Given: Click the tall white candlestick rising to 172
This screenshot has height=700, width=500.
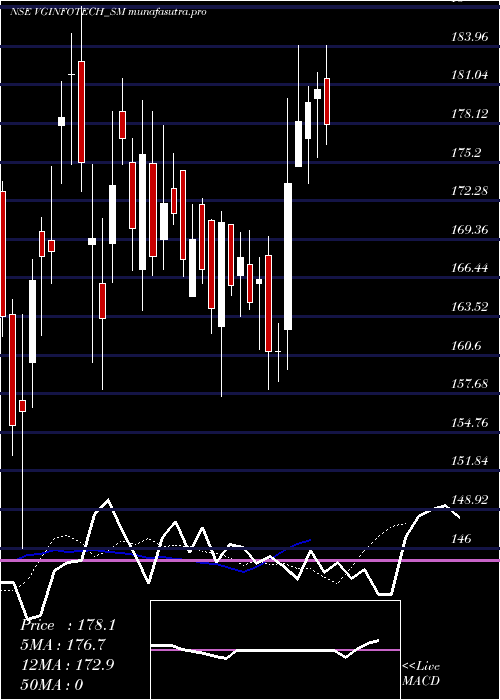Looking at the screenshot, I should point(288,256).
